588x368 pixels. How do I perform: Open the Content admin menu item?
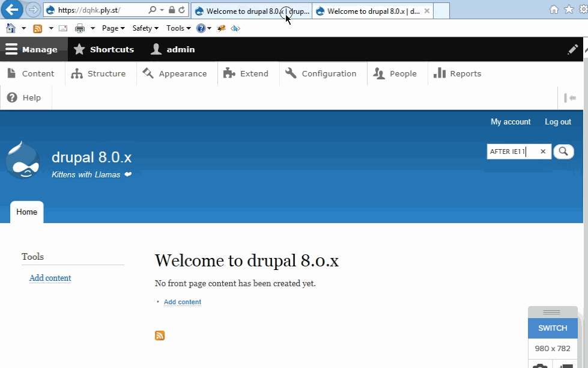[31, 73]
